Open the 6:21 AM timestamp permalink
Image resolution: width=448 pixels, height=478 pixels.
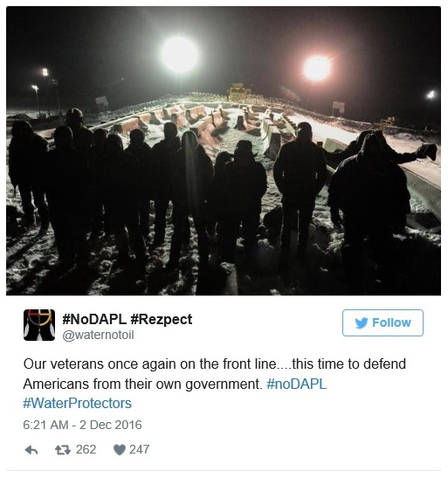point(45,425)
